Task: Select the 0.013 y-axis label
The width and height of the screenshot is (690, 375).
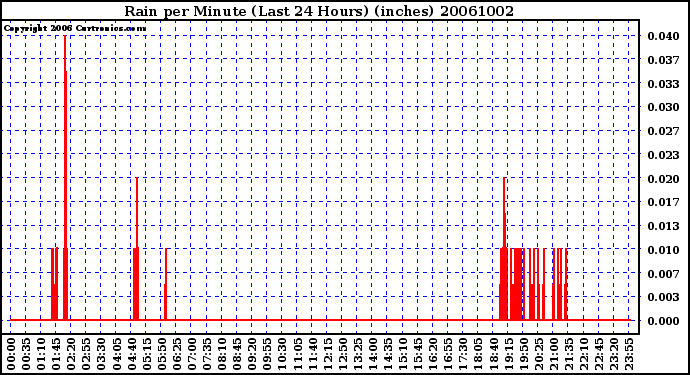Action: tap(663, 226)
